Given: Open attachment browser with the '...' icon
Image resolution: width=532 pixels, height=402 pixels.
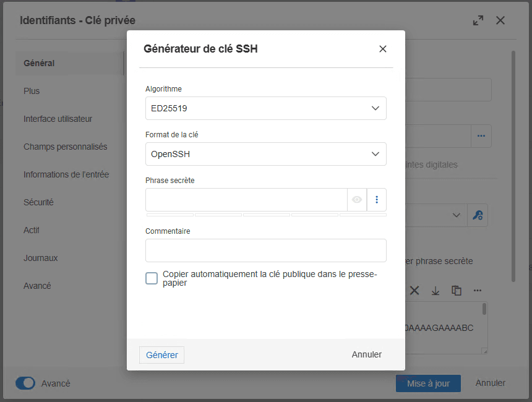Looking at the screenshot, I should pos(481,135).
